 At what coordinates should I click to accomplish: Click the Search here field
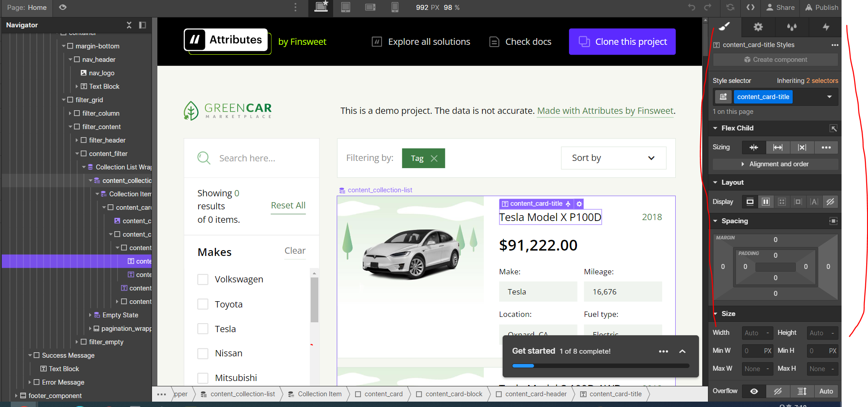tap(252, 158)
